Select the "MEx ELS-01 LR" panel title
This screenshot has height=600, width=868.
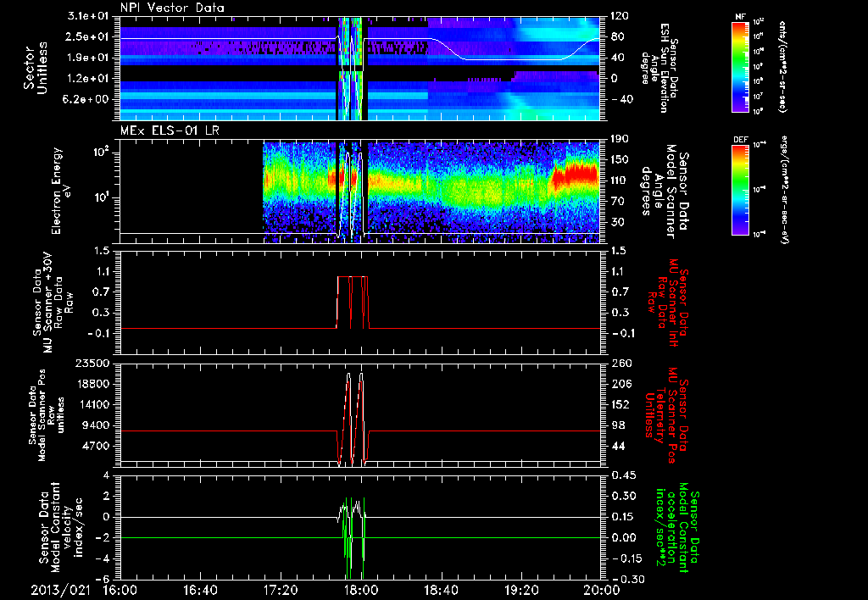(168, 131)
